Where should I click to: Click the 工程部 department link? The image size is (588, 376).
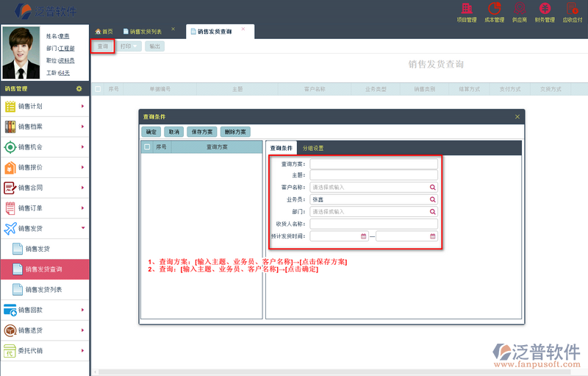(67, 49)
